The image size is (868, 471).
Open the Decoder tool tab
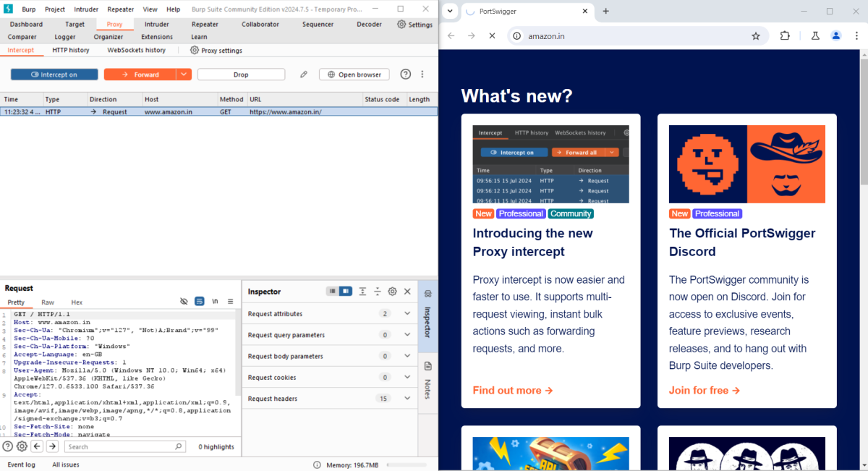369,24
